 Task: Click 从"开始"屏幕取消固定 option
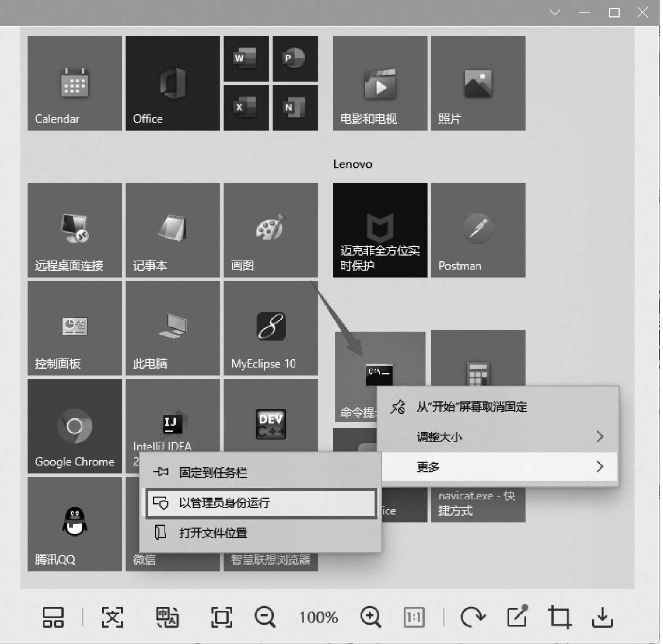coord(471,407)
